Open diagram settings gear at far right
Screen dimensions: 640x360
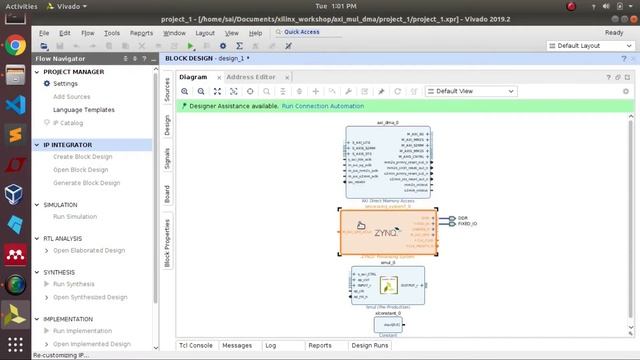(626, 91)
